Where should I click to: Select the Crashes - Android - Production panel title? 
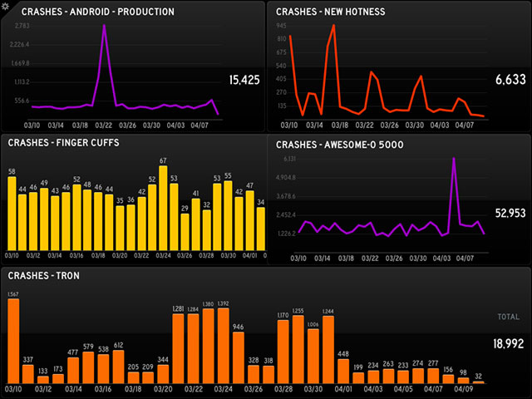pos(97,12)
